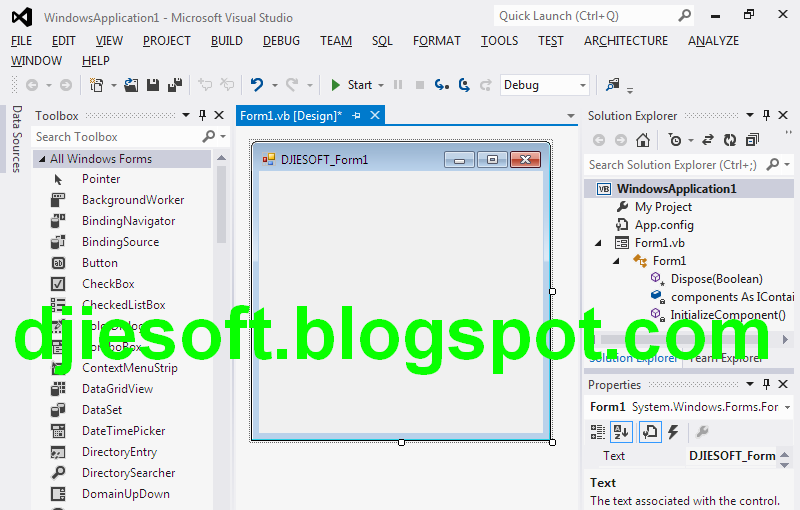Click the Toolbox vertical scrollbar thumb
Screen dimensions: 800x510
point(221,204)
